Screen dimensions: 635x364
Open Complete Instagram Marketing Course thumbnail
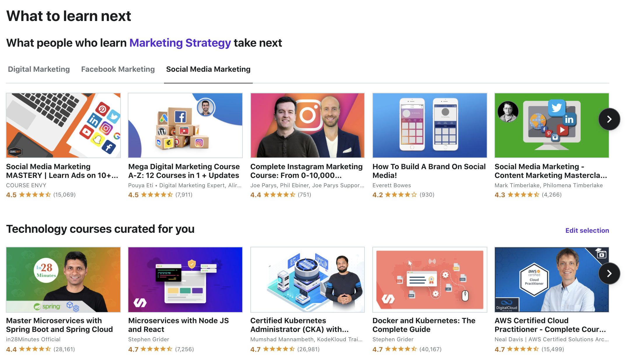point(307,125)
